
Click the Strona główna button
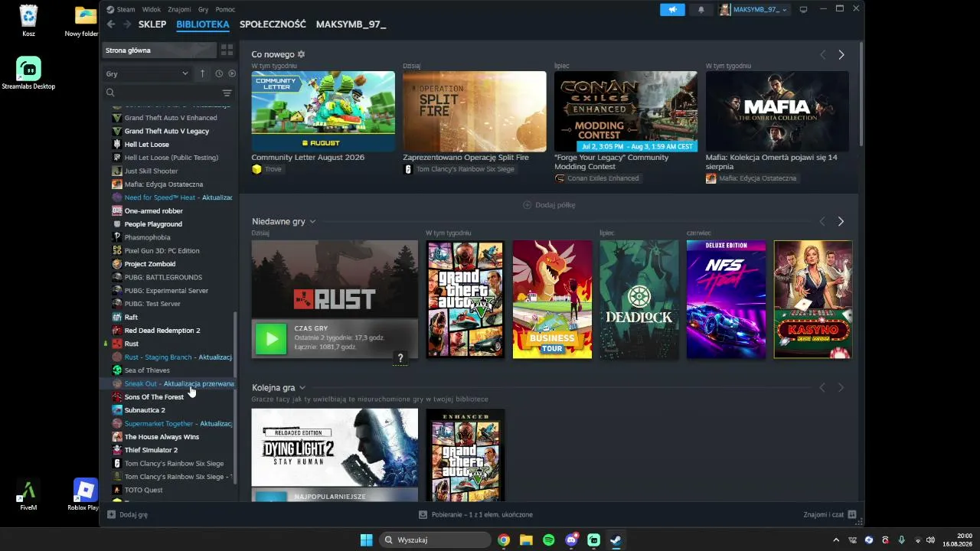[159, 51]
